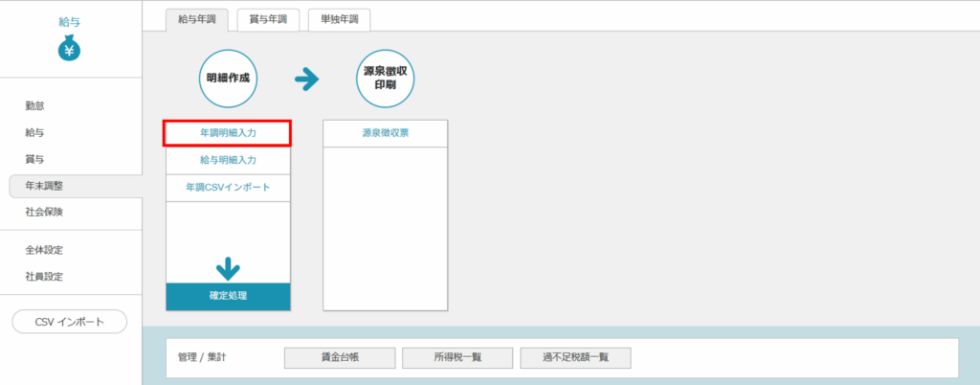The height and width of the screenshot is (385, 980).
Task: Select 社会保険 in the sidebar
Action: pos(44,212)
